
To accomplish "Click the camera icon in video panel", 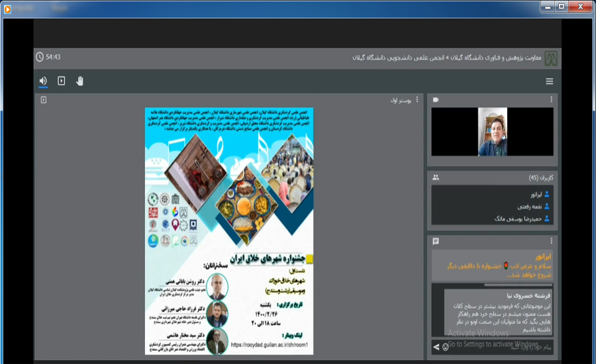I will [x=436, y=99].
